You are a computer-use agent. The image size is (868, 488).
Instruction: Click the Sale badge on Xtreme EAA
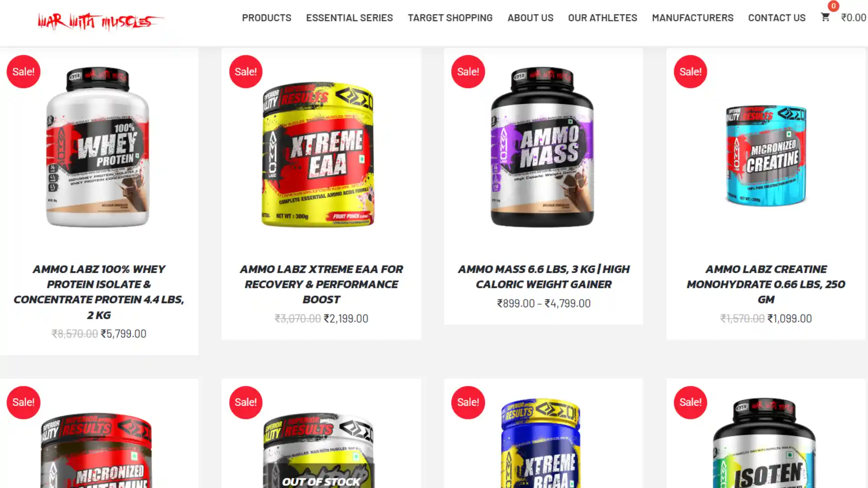[245, 71]
